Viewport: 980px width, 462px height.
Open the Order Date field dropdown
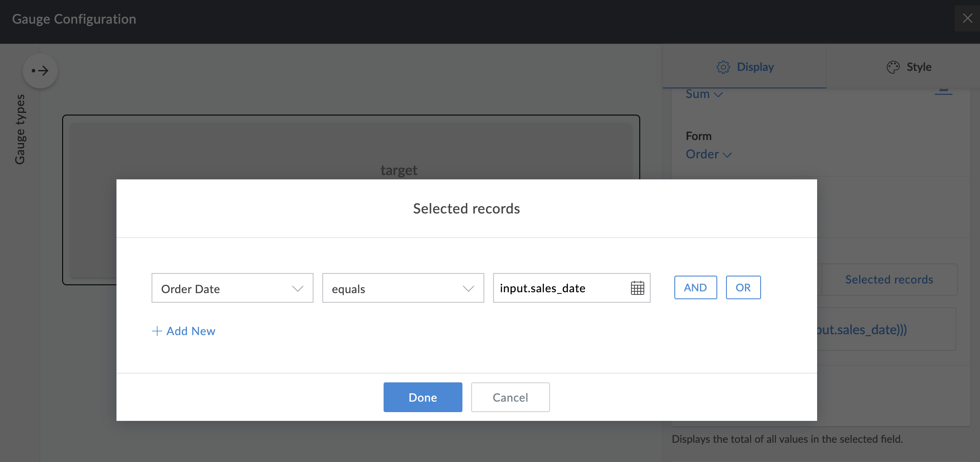232,288
